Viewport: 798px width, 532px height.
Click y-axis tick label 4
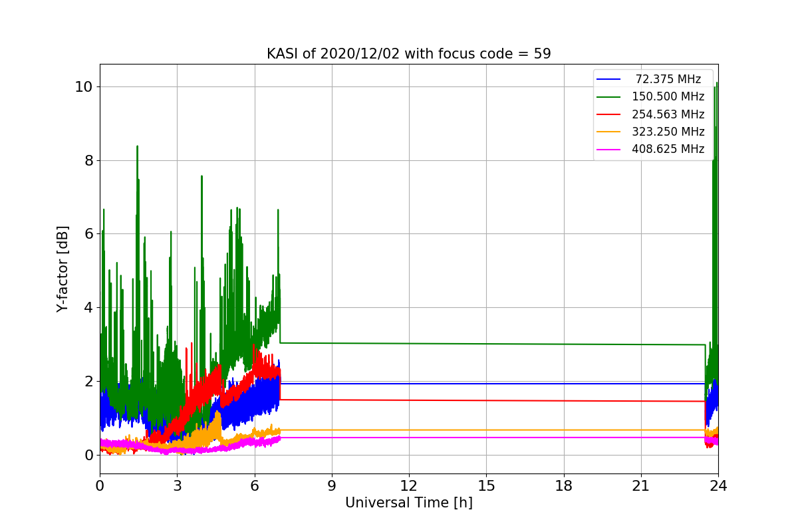coord(88,307)
